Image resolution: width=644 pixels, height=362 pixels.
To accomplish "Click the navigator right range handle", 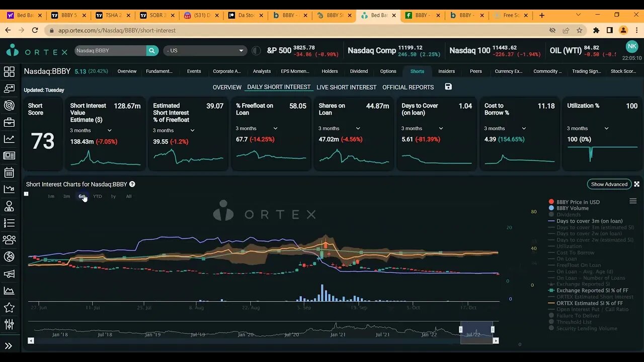I will coord(493,329).
